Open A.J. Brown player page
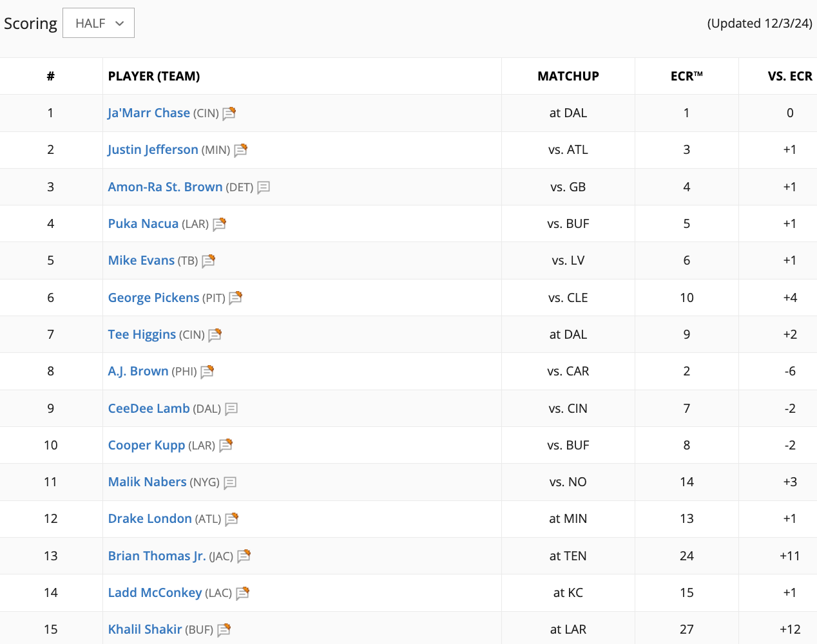Viewport: 817px width, 644px height. 138,371
